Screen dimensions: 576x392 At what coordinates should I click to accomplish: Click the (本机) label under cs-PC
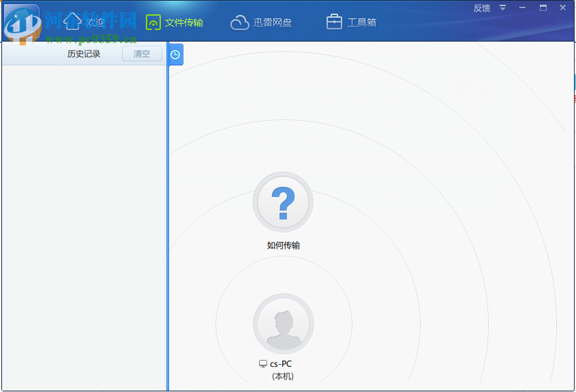(x=283, y=376)
